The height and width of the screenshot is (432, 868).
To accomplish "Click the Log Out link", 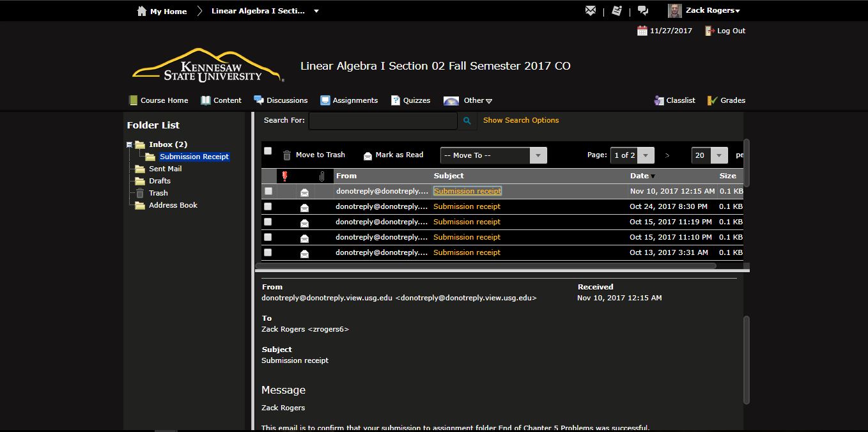I will pyautogui.click(x=729, y=30).
